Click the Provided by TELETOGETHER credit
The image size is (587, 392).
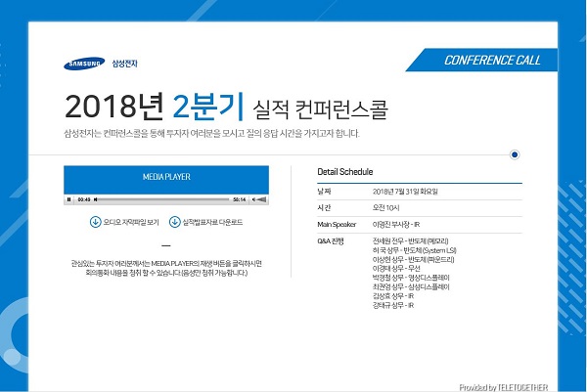click(504, 387)
